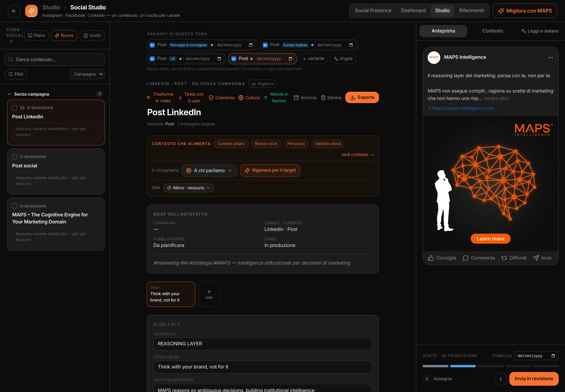Expand preview text with mostra altro
The height and width of the screenshot is (392, 565).
click(x=496, y=98)
